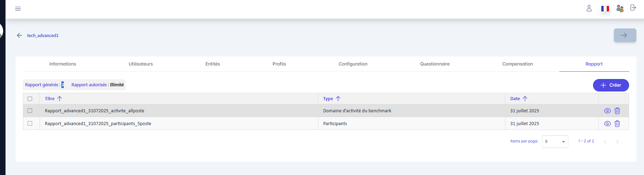Open the Configuration tab
Screen dimensions: 644x175
click(353, 64)
